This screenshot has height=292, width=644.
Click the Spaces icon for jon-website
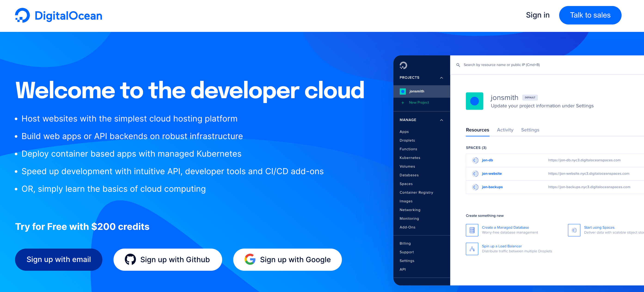tap(475, 173)
